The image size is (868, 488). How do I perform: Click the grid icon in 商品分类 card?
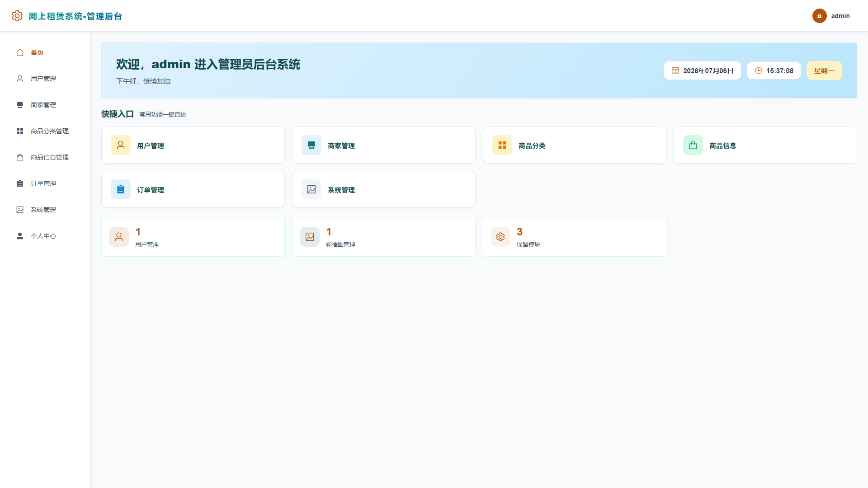[x=502, y=145]
